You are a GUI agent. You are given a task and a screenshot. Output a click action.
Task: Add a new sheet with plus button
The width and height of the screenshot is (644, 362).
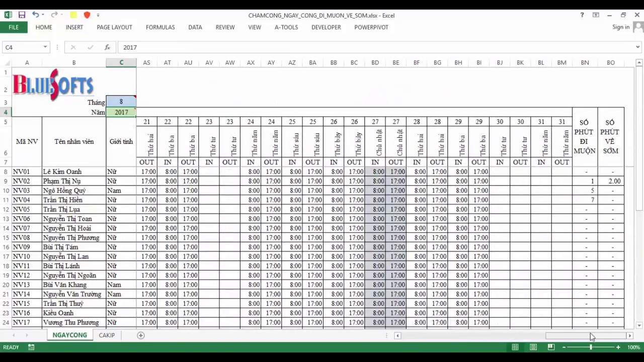(141, 335)
